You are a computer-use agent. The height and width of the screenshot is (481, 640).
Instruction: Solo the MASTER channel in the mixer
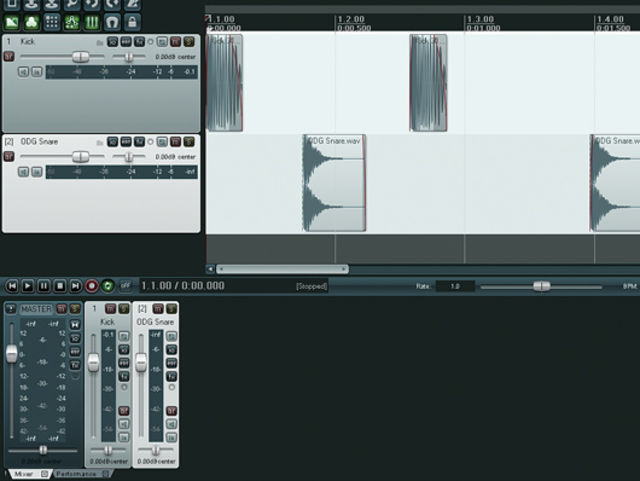tap(75, 309)
